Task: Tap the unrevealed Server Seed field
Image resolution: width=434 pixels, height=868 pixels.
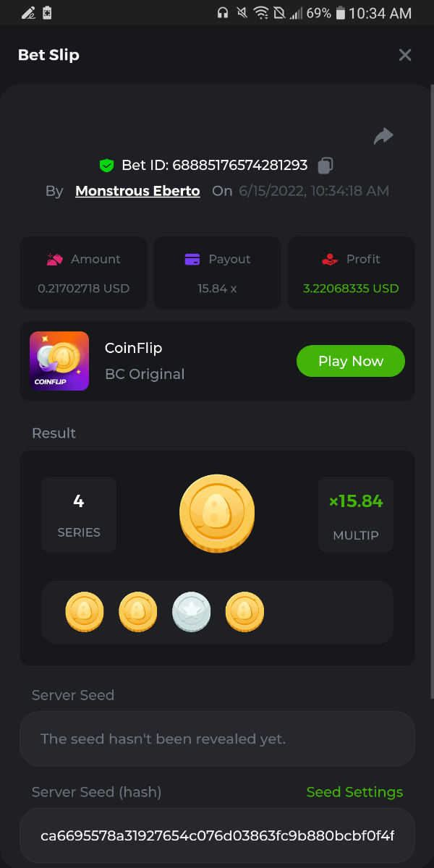Action: [217, 739]
